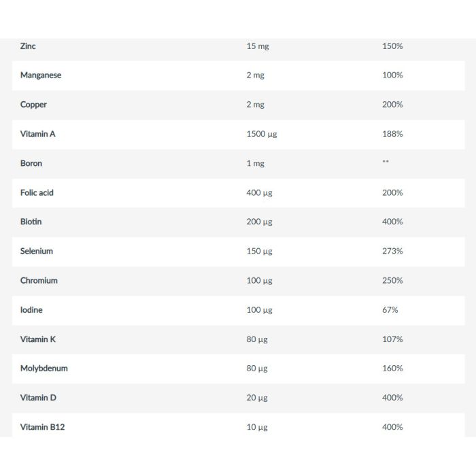This screenshot has height=476, width=476.
Task: Click the Folic acid 400 µg amount
Action: (x=259, y=192)
